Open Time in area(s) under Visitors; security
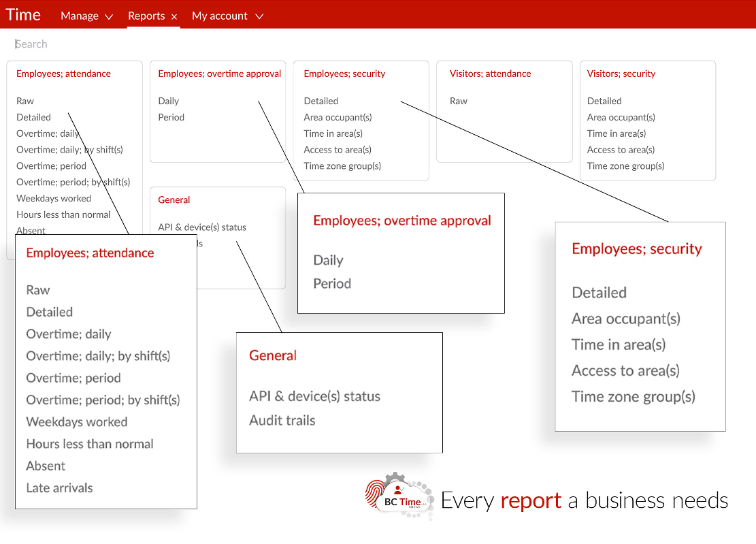The height and width of the screenshot is (544, 756). [x=617, y=133]
